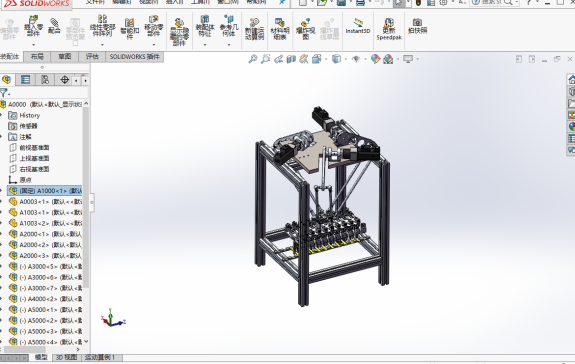
Task: Select the Mate (配合) tool
Action: [54, 26]
